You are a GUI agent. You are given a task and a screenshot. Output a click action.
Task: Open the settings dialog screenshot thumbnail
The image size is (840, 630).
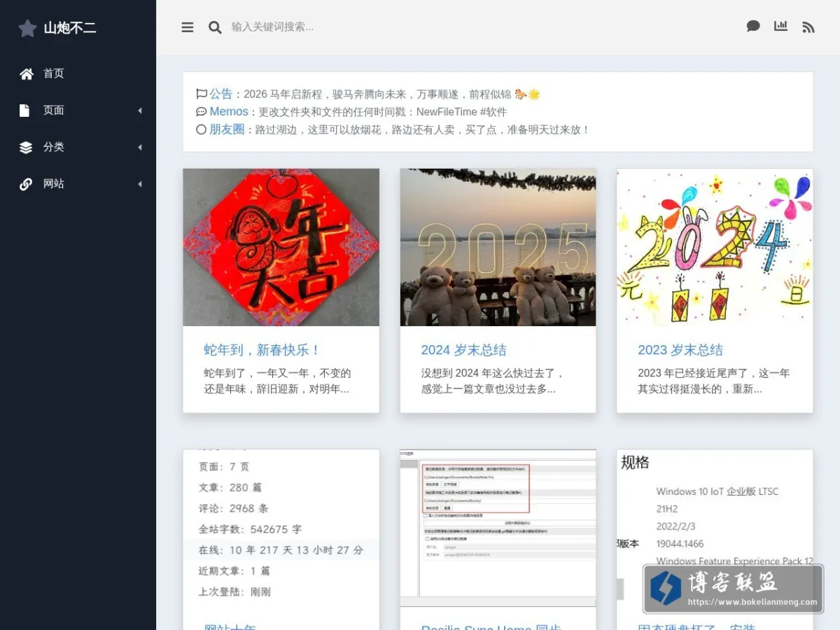498,528
